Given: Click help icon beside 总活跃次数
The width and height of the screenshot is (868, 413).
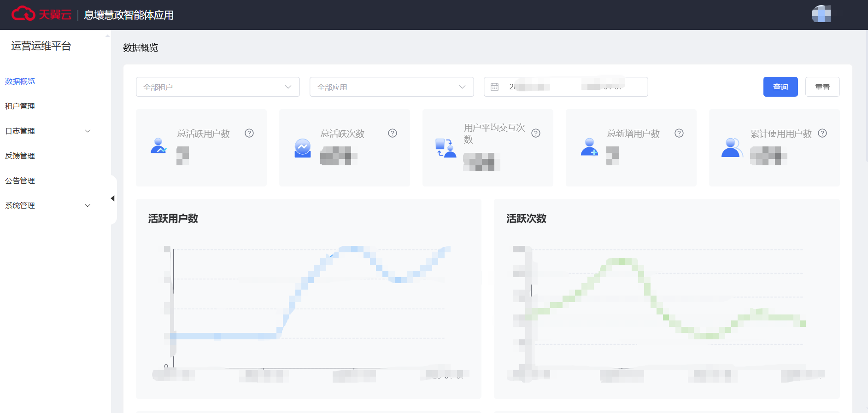Looking at the screenshot, I should (x=393, y=133).
